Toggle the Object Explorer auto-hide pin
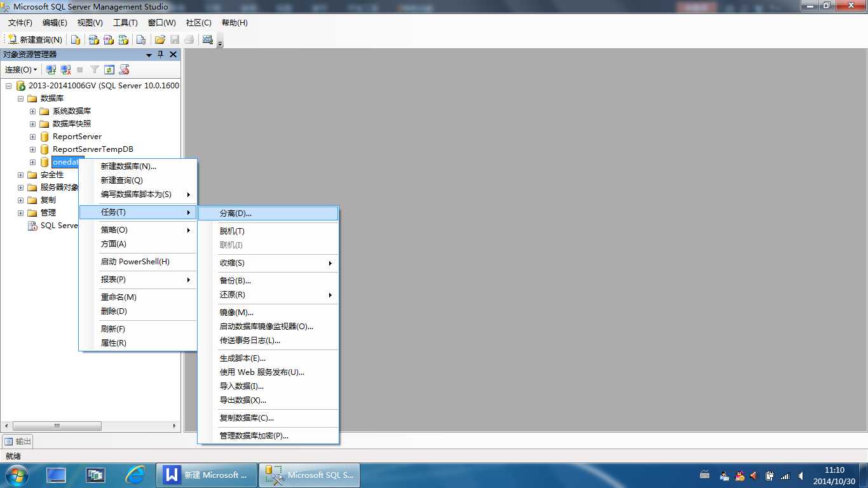 pos(161,55)
